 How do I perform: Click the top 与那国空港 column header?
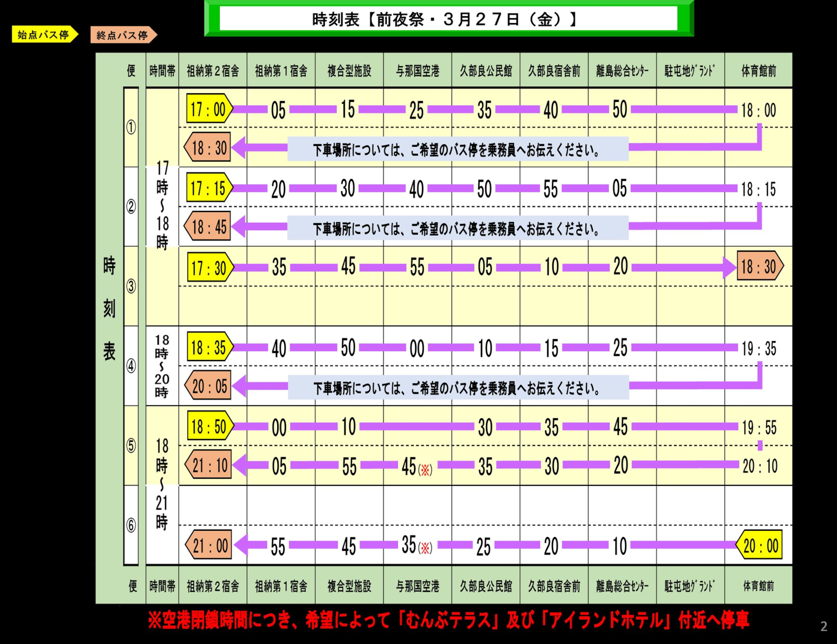tap(417, 71)
